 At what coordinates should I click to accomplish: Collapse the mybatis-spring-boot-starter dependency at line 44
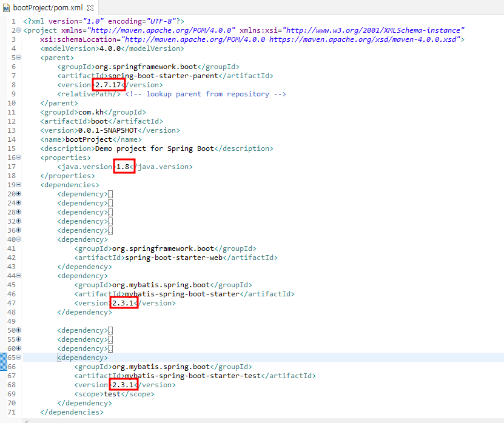click(19, 276)
